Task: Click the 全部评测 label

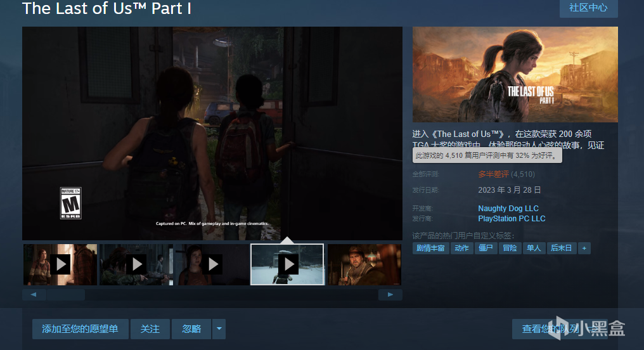Action: (425, 174)
